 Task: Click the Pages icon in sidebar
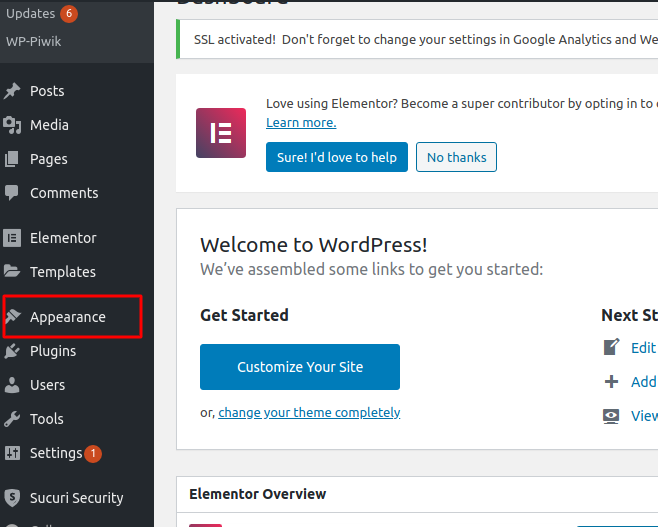tap(12, 159)
